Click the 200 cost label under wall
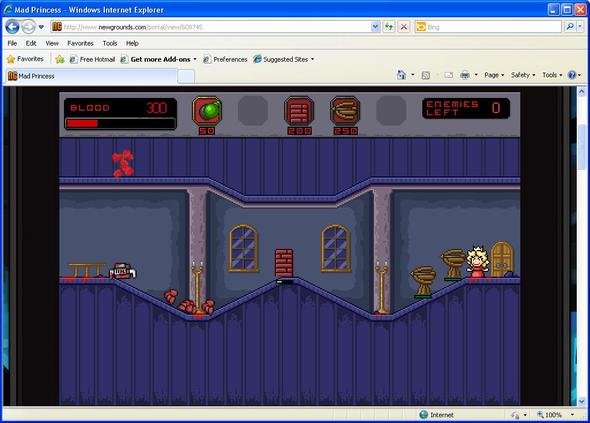 tap(300, 131)
